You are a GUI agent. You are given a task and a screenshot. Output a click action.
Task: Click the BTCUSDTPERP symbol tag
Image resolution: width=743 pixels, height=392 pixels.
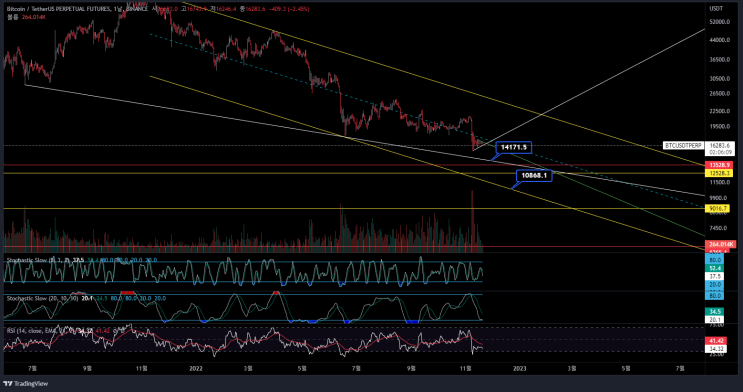pos(683,146)
